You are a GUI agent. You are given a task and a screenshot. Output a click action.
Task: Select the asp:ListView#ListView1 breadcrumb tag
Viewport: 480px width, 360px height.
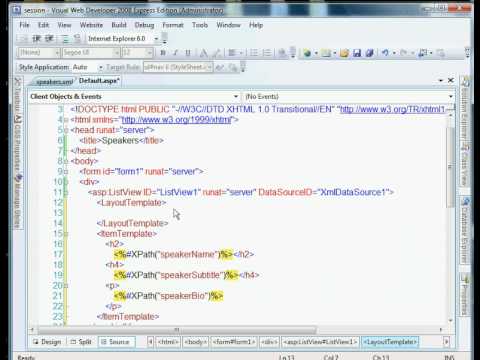click(320, 342)
